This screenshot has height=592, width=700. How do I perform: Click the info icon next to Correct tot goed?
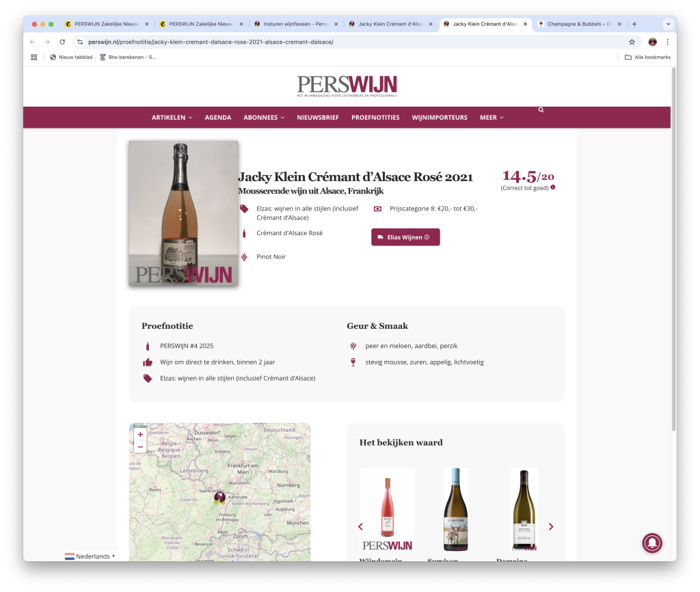click(x=552, y=187)
